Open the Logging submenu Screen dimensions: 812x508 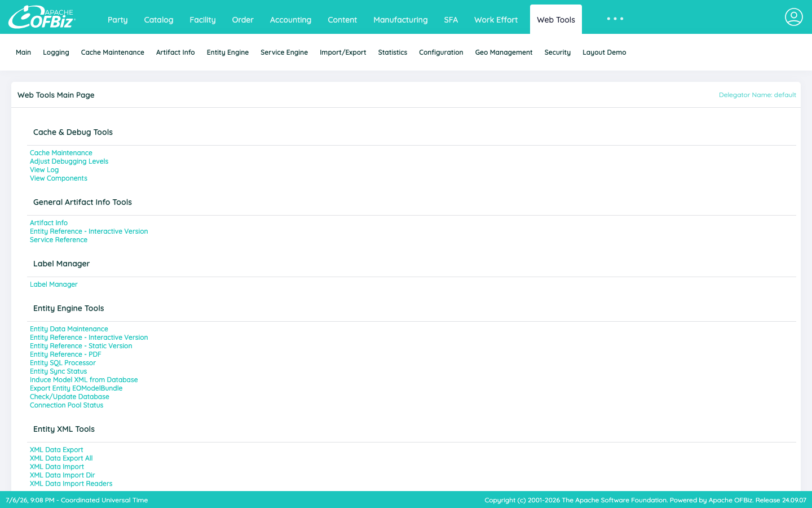tap(56, 52)
